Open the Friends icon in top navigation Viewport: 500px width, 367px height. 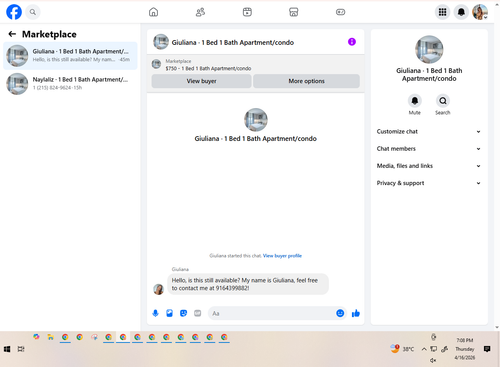(x=200, y=12)
